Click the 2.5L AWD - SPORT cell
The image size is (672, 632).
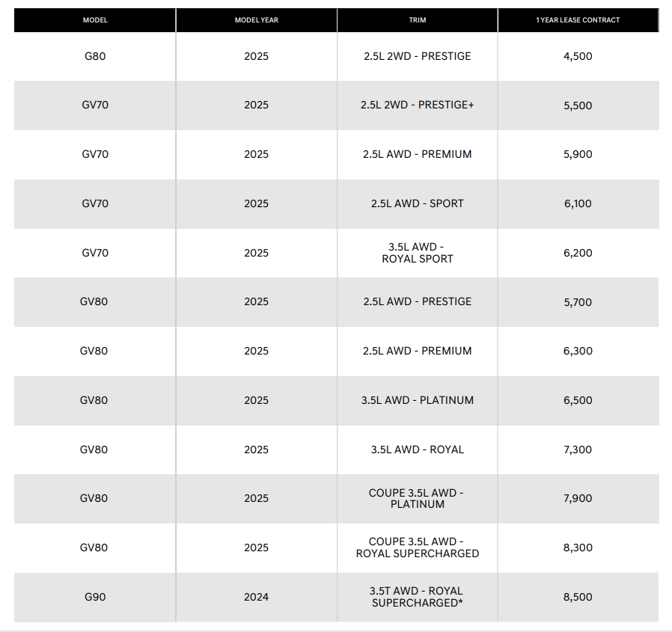coord(418,203)
